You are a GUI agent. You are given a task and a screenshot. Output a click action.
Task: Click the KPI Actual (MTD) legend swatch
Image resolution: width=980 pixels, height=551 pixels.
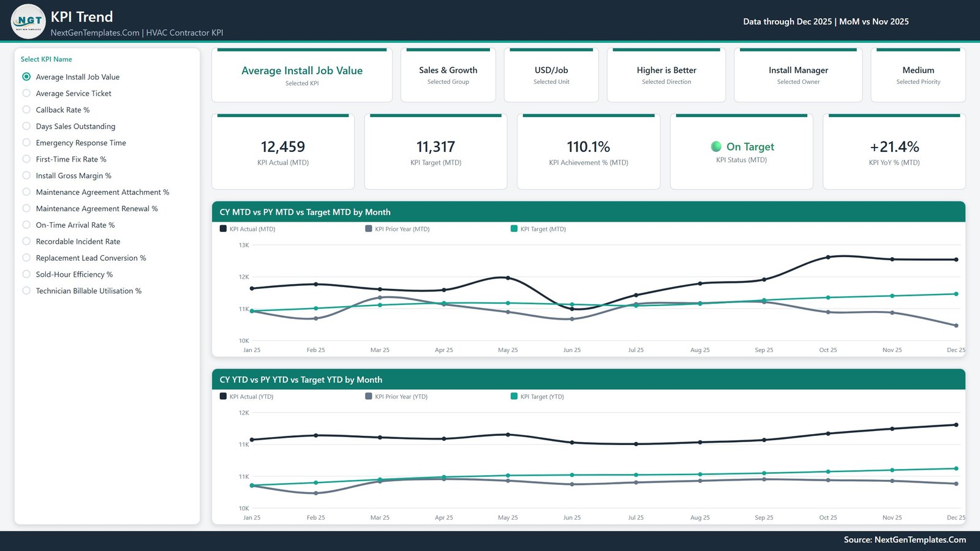pos(223,228)
